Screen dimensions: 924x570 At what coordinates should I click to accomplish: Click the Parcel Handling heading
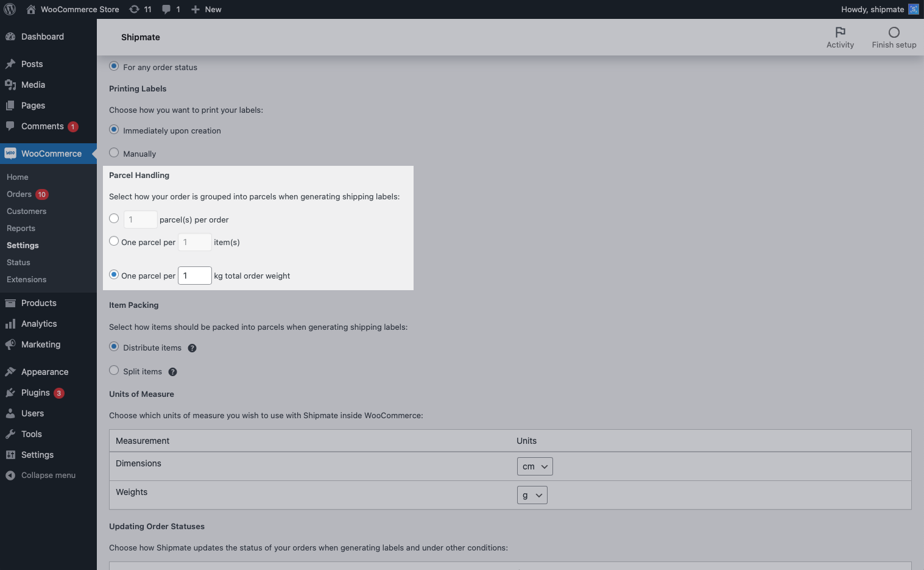[x=139, y=175]
